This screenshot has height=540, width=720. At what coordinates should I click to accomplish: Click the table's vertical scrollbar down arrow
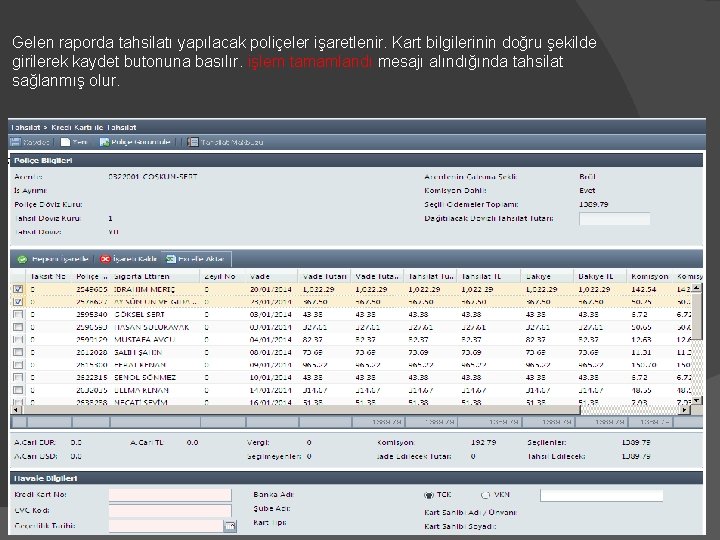[x=697, y=400]
